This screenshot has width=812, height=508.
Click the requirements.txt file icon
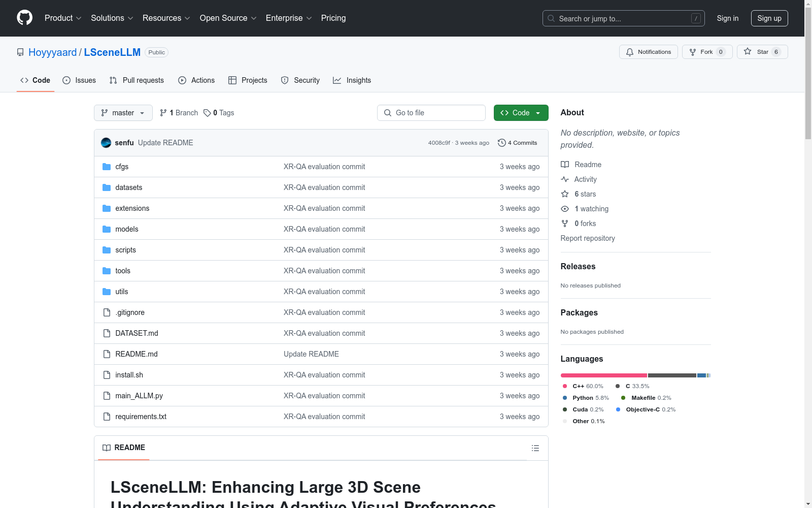pos(107,417)
